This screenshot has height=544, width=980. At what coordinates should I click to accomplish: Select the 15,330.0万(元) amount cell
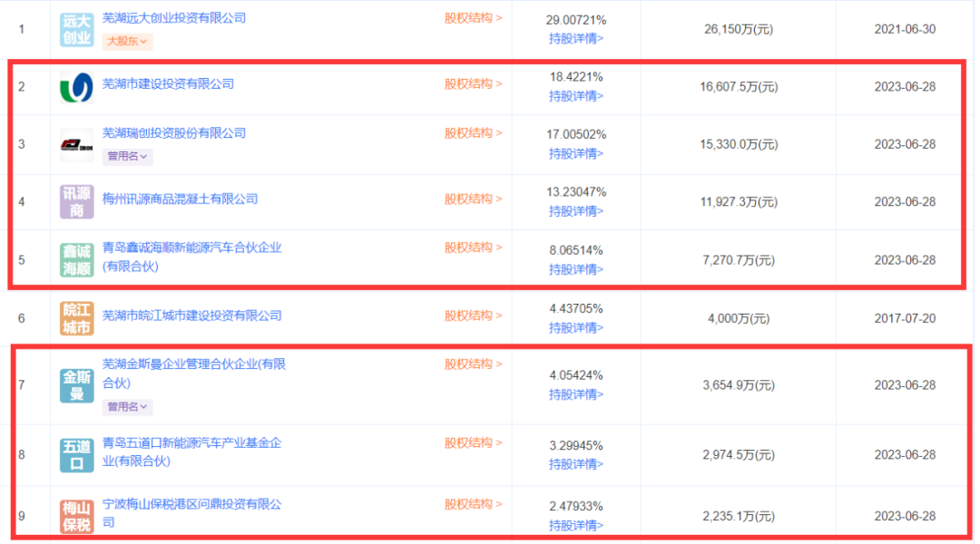(x=738, y=144)
